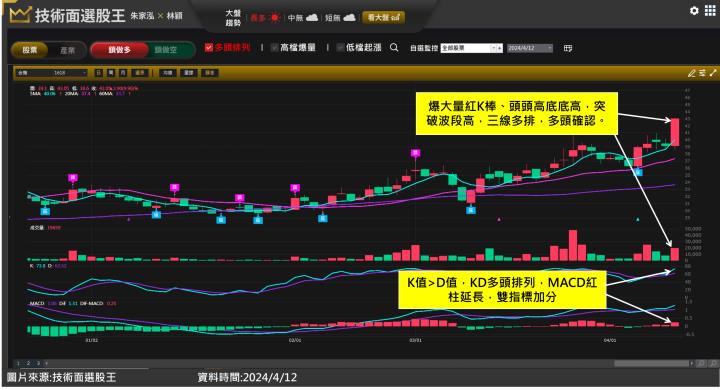This screenshot has height=390, width=720.
Task: Click the arrow after page tab 3
Action: tap(46, 363)
